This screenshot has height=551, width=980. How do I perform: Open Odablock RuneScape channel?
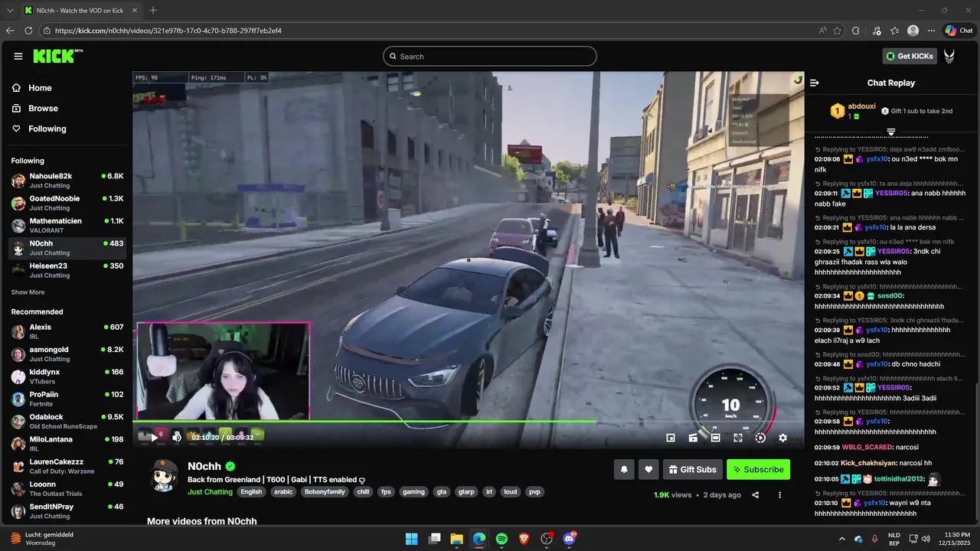point(67,421)
